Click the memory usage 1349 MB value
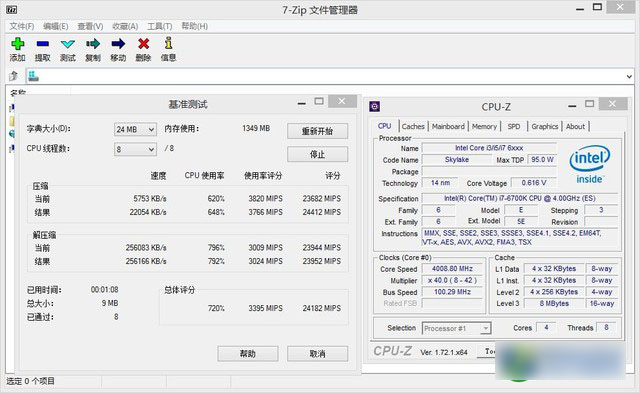This screenshot has height=393, width=640. (256, 129)
